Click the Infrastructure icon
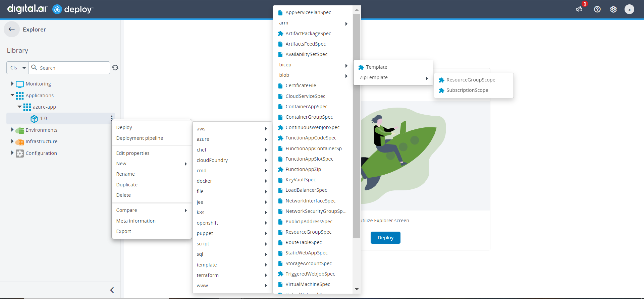 pos(20,142)
